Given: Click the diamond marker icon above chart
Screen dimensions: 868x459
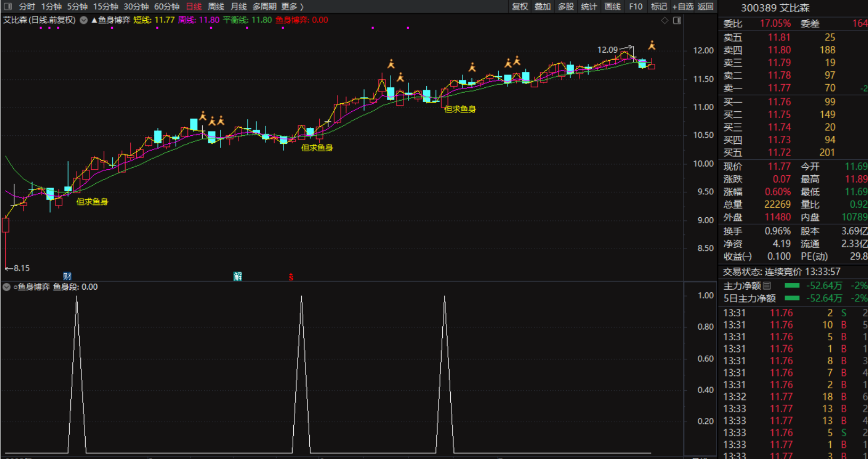Looking at the screenshot, I should point(664,20).
